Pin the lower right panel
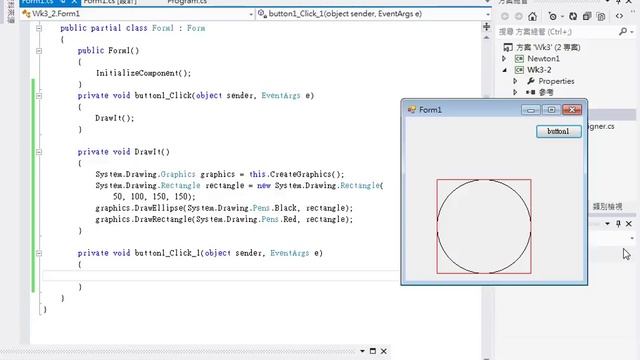This screenshot has width=640, height=360. (618, 224)
